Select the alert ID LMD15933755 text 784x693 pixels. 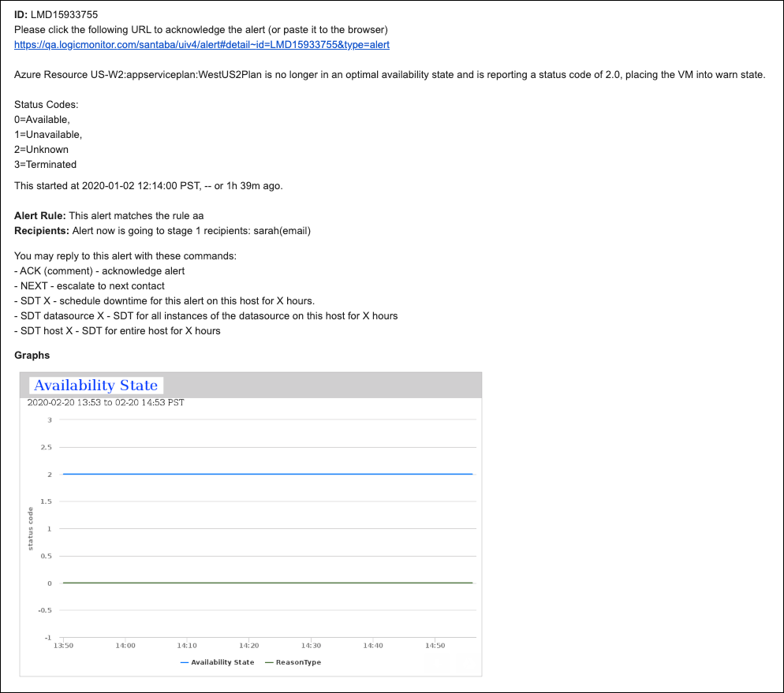point(64,14)
